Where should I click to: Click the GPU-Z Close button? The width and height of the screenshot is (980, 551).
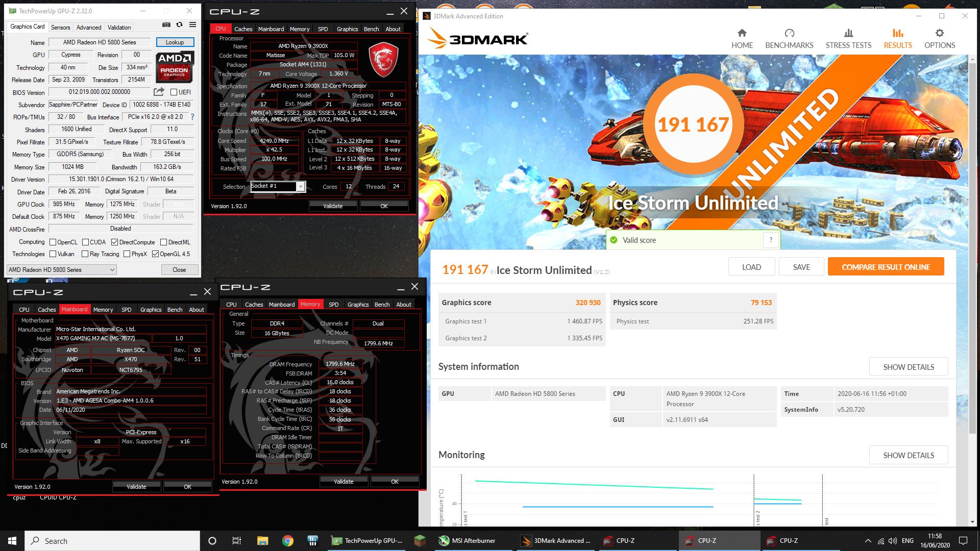[179, 270]
